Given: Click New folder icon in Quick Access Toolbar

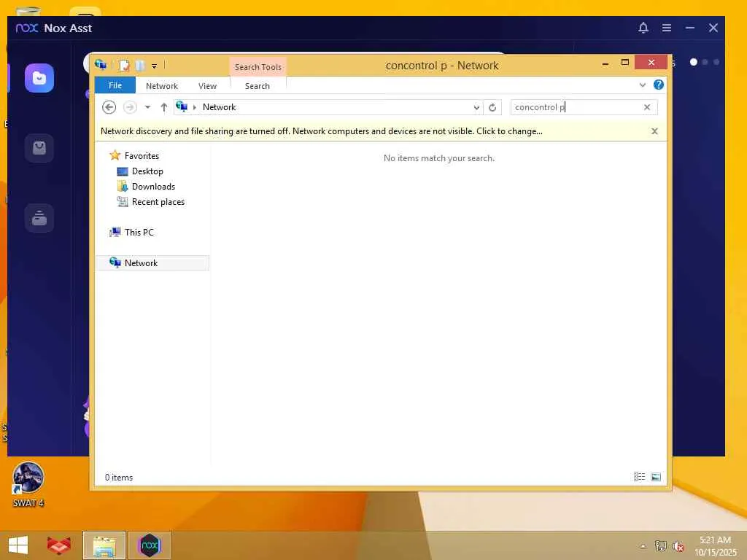Looking at the screenshot, I should (139, 65).
